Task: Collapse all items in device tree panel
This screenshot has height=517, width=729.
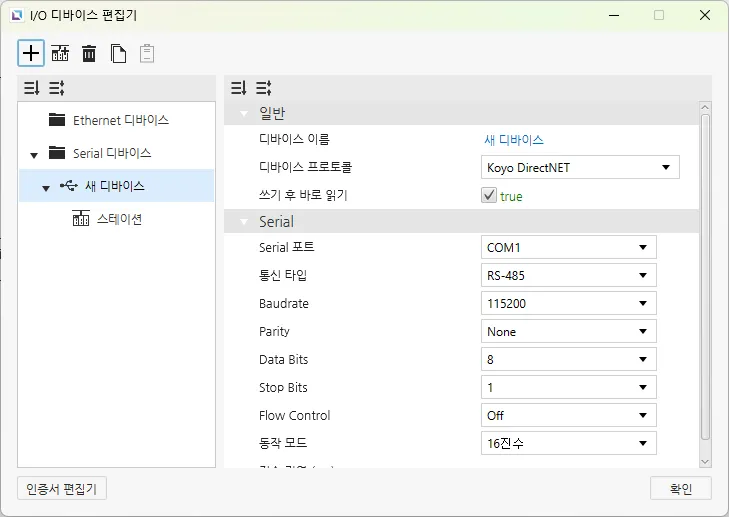Action: click(x=31, y=88)
